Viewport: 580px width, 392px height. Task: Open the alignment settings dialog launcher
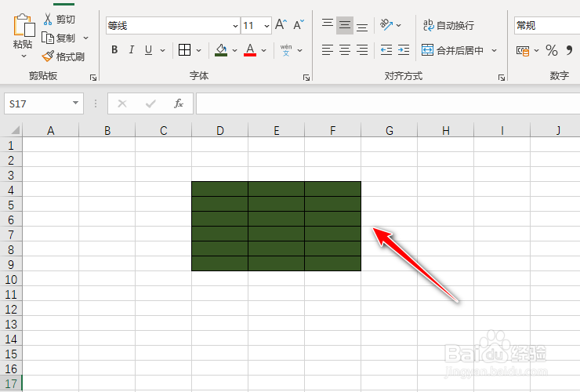(501, 78)
